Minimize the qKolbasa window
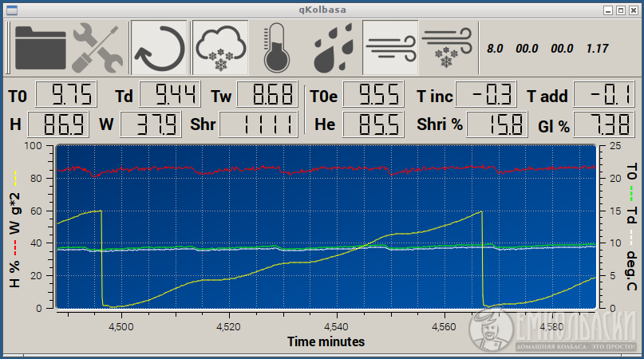The width and height of the screenshot is (644, 359). (x=608, y=10)
